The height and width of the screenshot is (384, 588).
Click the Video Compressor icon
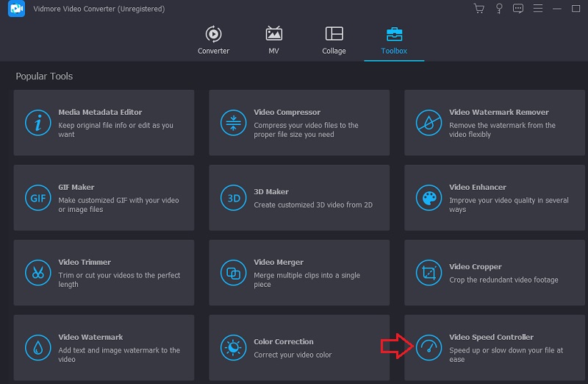tap(233, 123)
